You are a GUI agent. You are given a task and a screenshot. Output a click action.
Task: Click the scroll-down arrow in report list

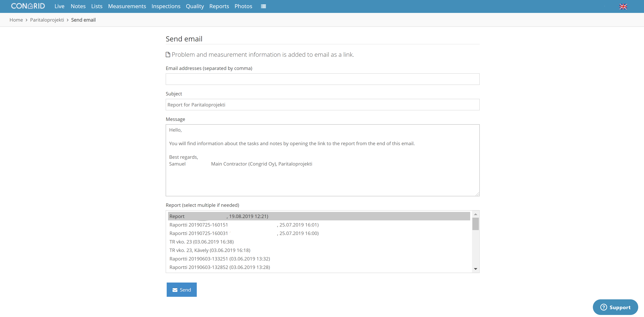click(x=475, y=269)
